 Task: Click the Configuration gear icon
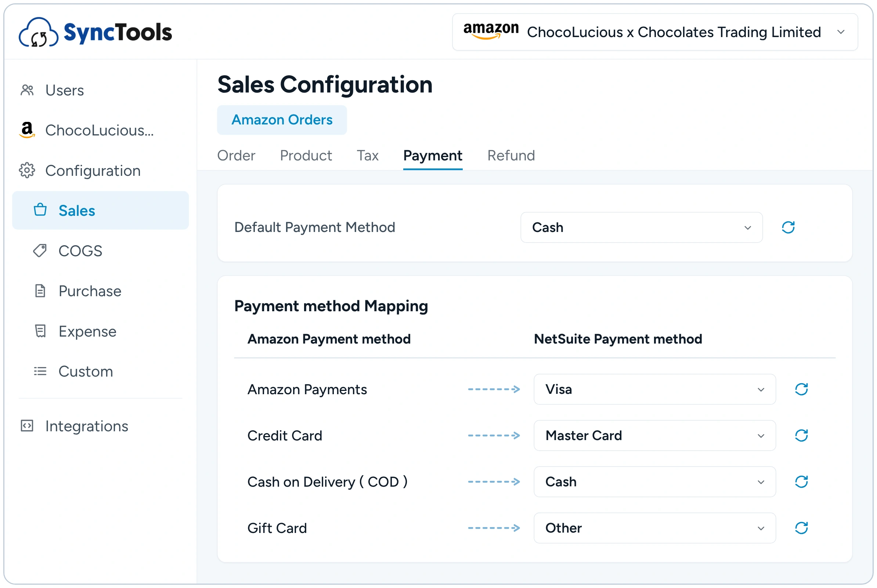click(27, 170)
